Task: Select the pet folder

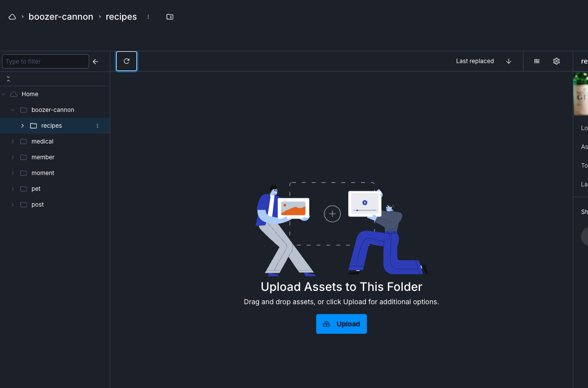Action: point(36,189)
